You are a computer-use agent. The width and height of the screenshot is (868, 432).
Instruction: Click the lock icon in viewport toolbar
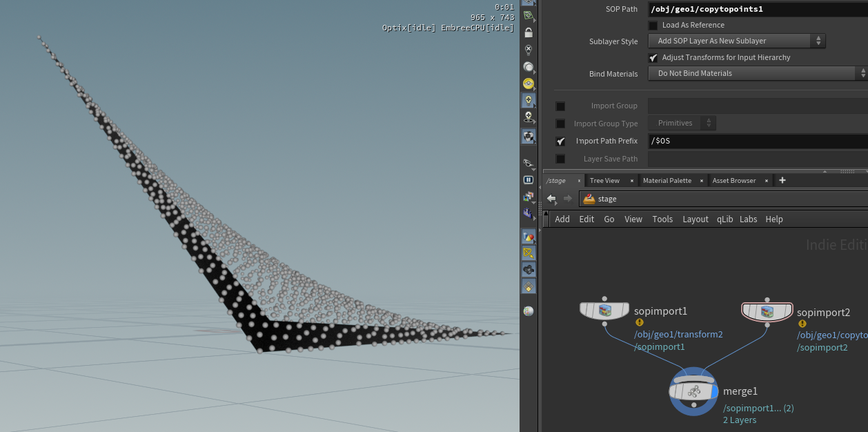pyautogui.click(x=529, y=32)
